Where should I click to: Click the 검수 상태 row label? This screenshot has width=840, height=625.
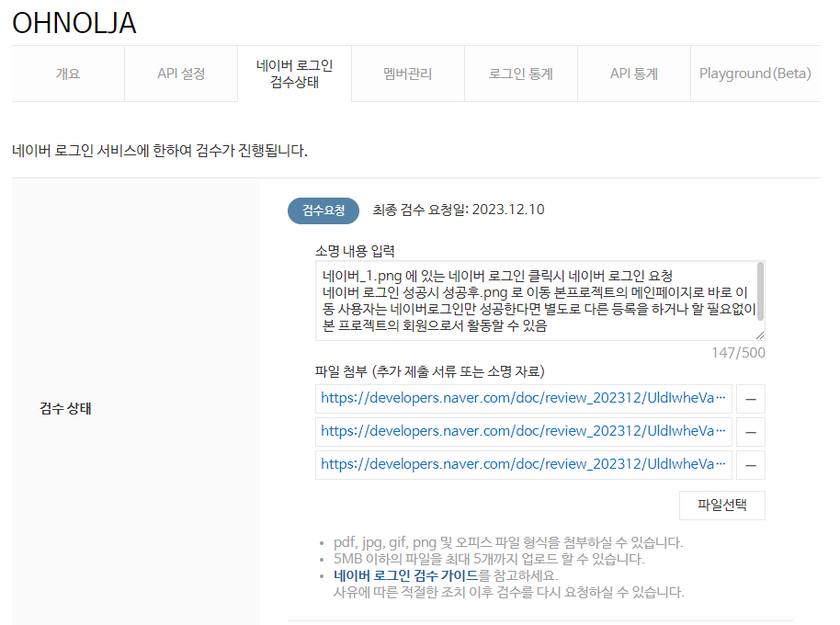(65, 409)
